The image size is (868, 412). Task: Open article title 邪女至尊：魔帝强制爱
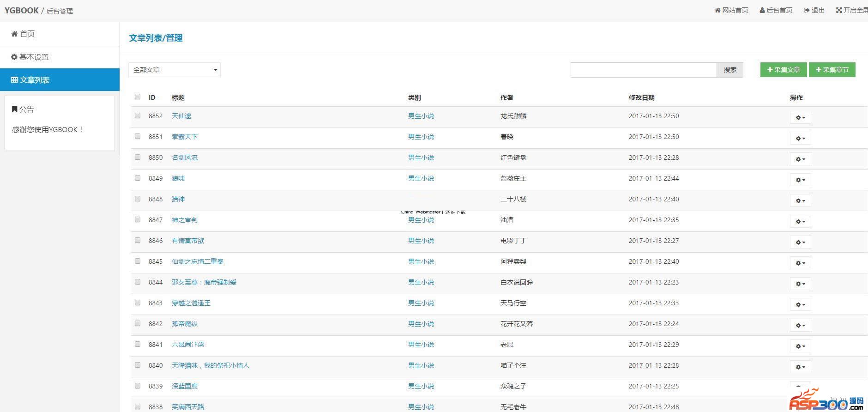204,282
